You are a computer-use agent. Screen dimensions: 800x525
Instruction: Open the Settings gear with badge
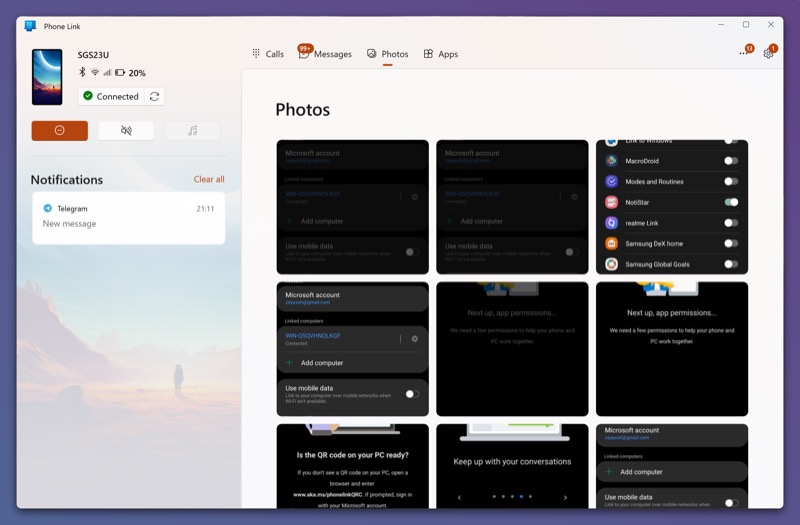click(x=768, y=53)
